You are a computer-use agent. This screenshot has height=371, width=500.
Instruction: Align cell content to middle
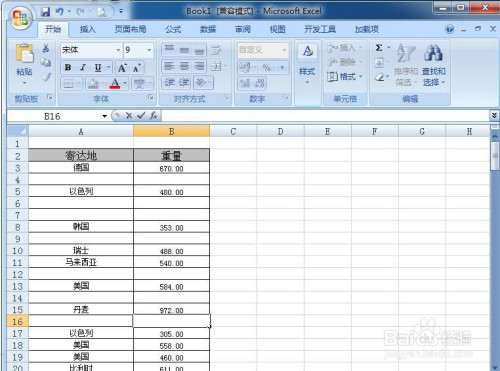(x=184, y=50)
